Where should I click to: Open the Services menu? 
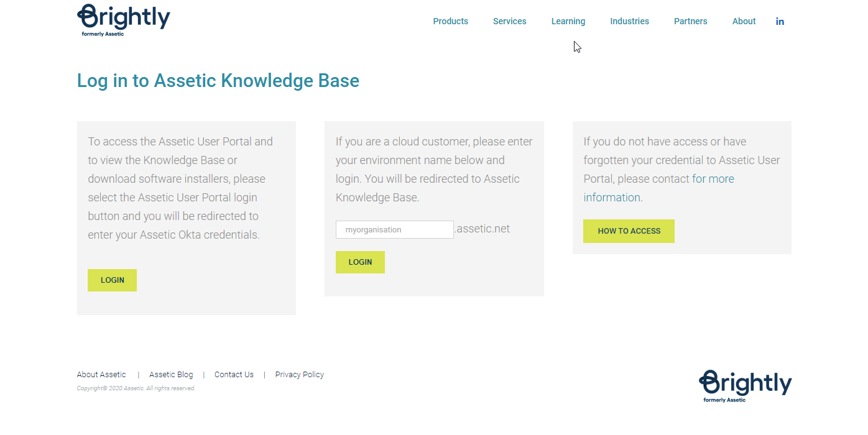tap(509, 21)
